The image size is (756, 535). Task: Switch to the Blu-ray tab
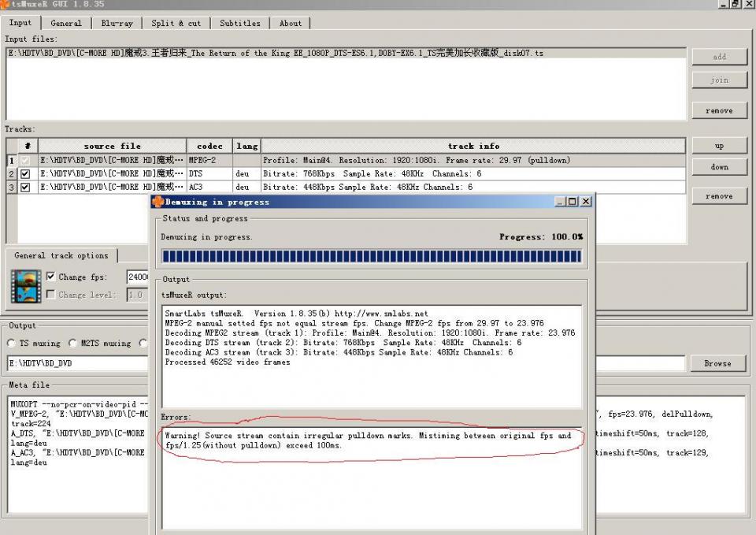[x=117, y=23]
